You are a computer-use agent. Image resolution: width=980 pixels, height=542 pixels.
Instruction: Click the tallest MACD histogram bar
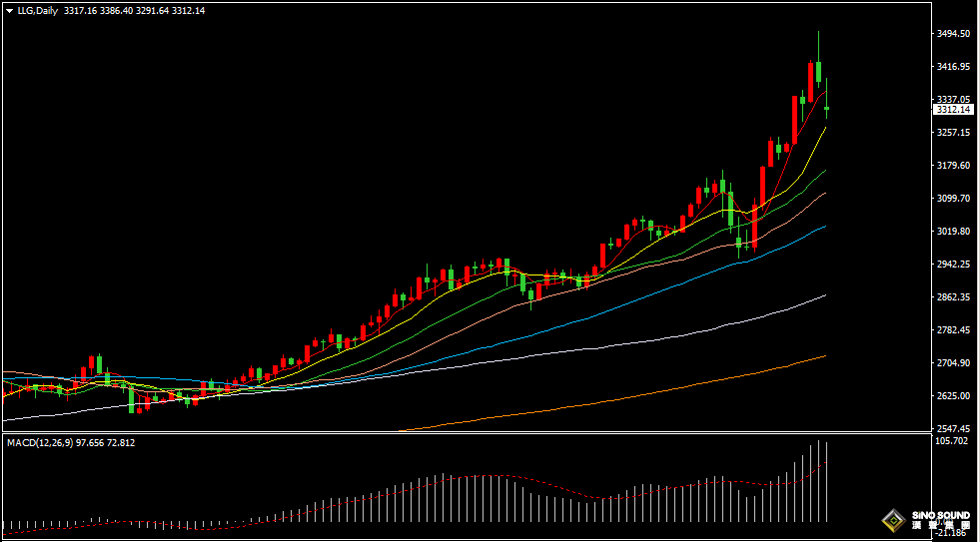(x=818, y=481)
